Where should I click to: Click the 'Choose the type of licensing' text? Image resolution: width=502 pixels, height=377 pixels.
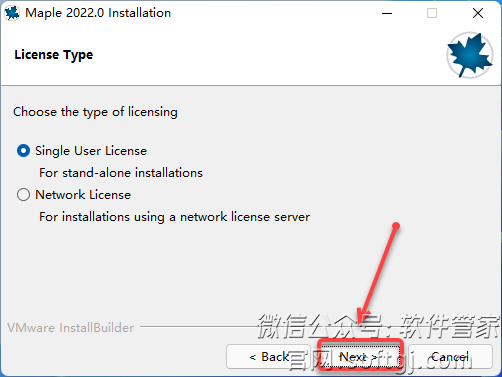click(x=95, y=112)
